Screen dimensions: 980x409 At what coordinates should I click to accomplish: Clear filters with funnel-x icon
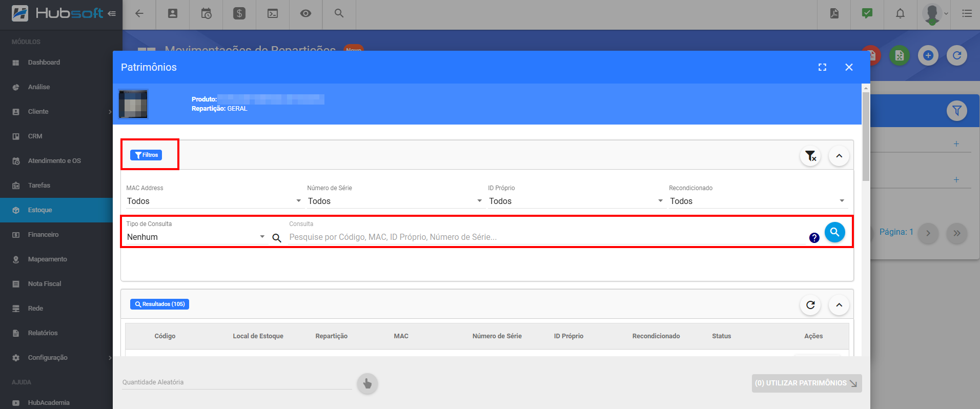click(810, 156)
